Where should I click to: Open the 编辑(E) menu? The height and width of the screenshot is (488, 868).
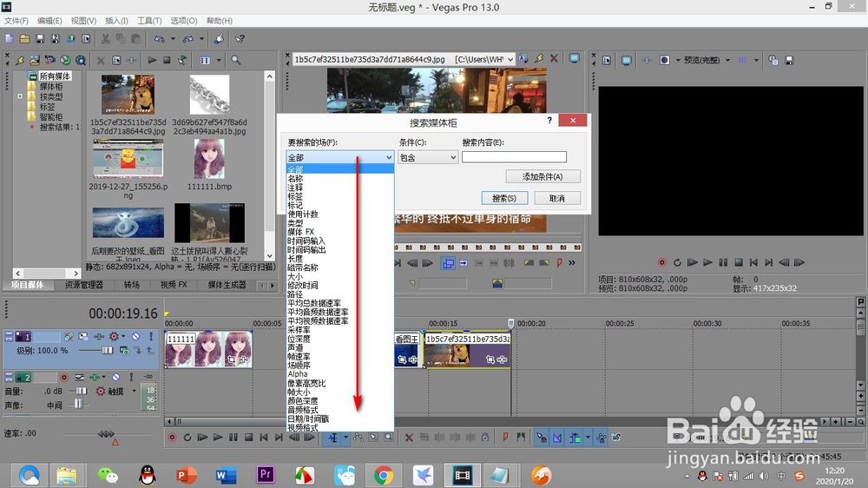pos(49,21)
